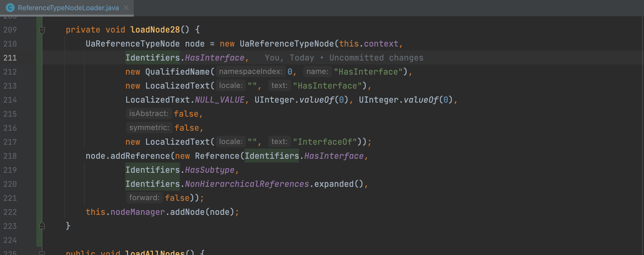Screen dimensions: 644x255
Task: Click the Java class icon on the tab
Action: (x=10, y=8)
